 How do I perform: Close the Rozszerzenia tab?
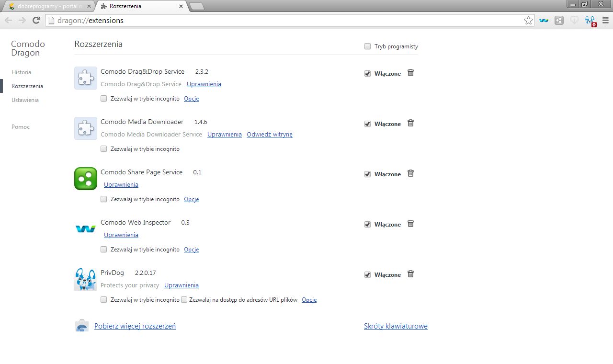click(x=181, y=7)
